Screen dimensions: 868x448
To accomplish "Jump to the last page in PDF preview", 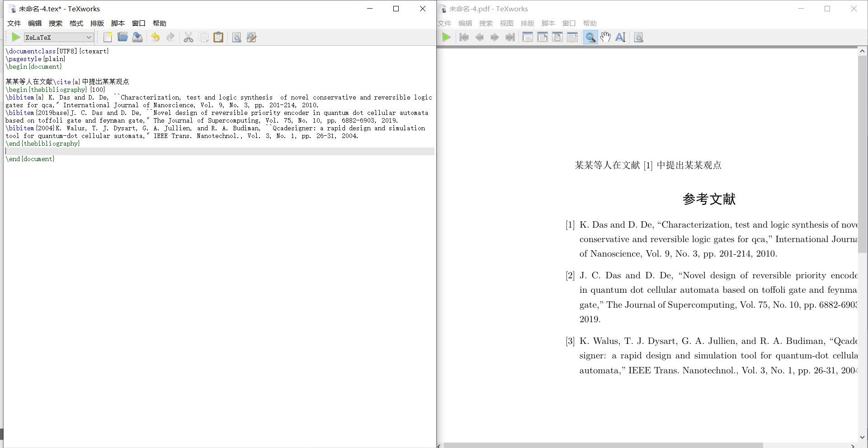I will [510, 38].
